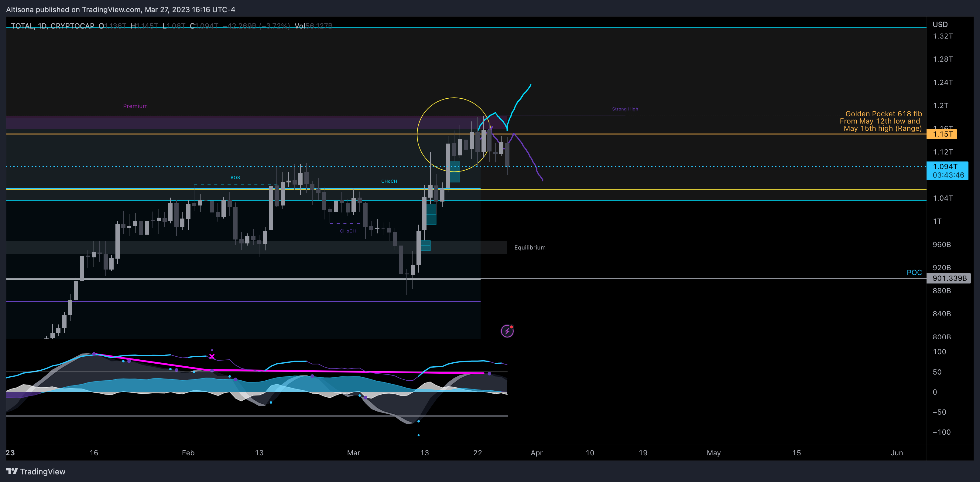Click the oscillator 50 scale value
980x482 pixels.
coord(937,372)
